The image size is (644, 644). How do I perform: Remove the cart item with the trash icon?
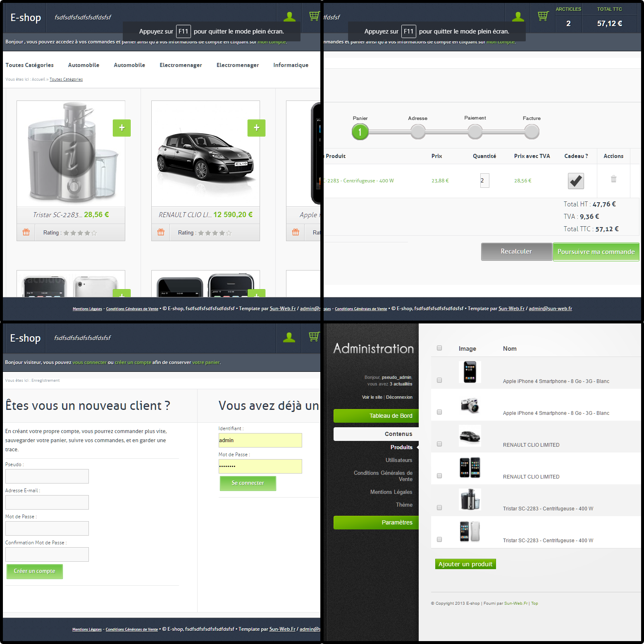(613, 179)
